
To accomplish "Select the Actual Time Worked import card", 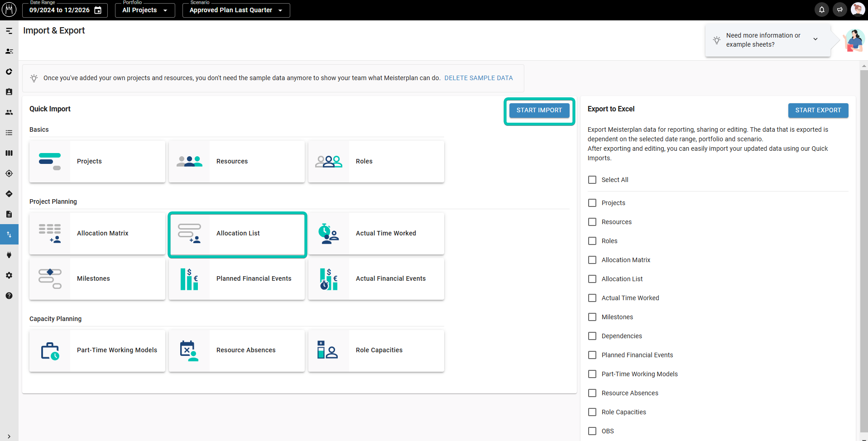I will coord(376,234).
